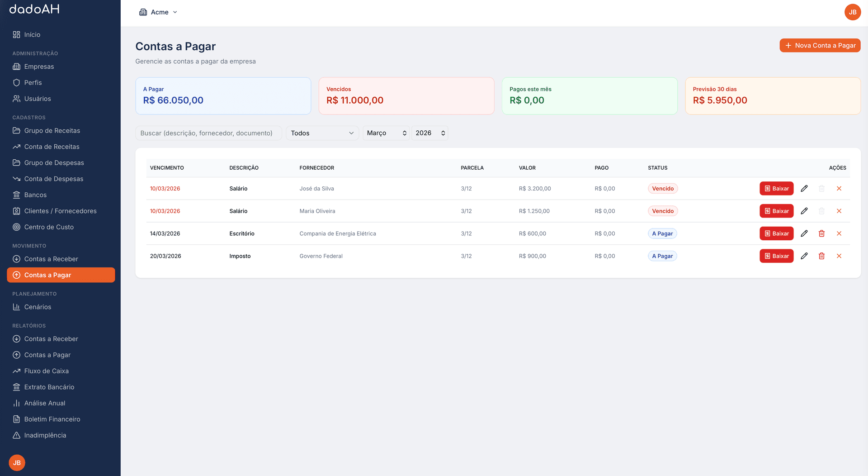The height and width of the screenshot is (476, 868).
Task: Select the Vencidos summary card
Action: 406,96
